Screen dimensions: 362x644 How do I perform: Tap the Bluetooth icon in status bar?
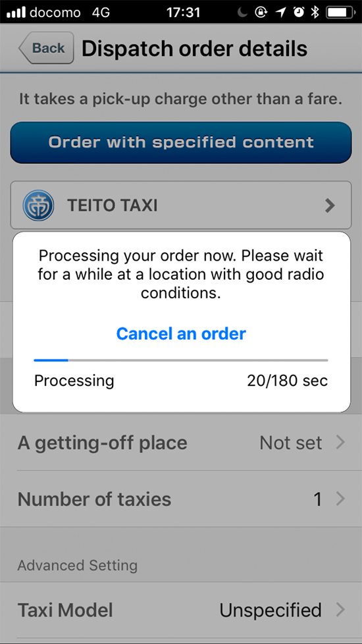[315, 13]
